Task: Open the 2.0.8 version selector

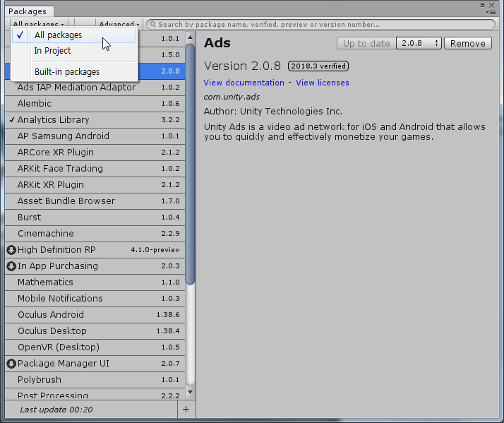Action: pyautogui.click(x=419, y=43)
